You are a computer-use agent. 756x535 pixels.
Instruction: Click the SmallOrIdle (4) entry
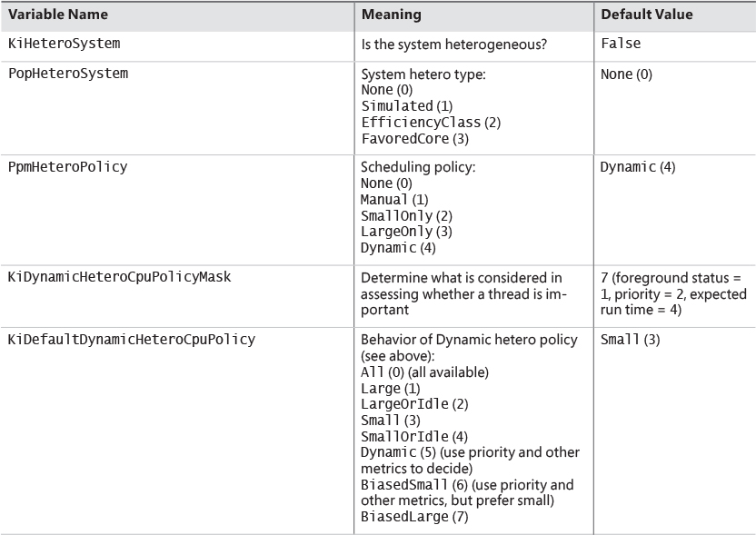414,436
